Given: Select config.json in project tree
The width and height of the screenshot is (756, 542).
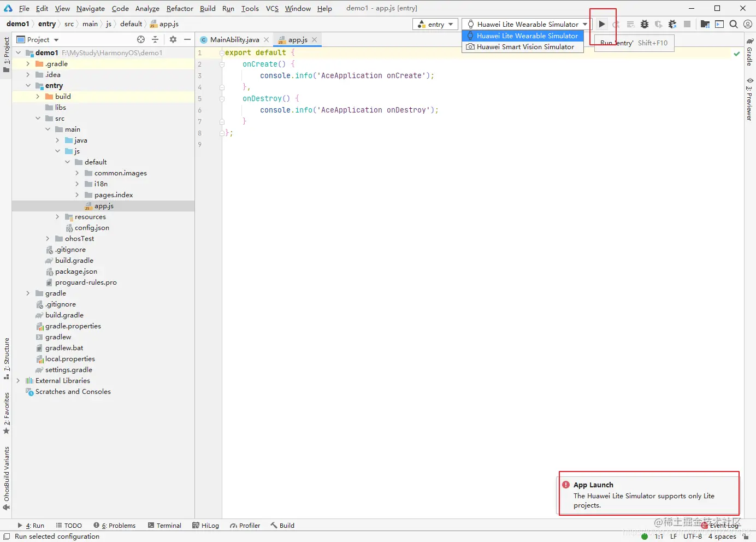Looking at the screenshot, I should (92, 228).
